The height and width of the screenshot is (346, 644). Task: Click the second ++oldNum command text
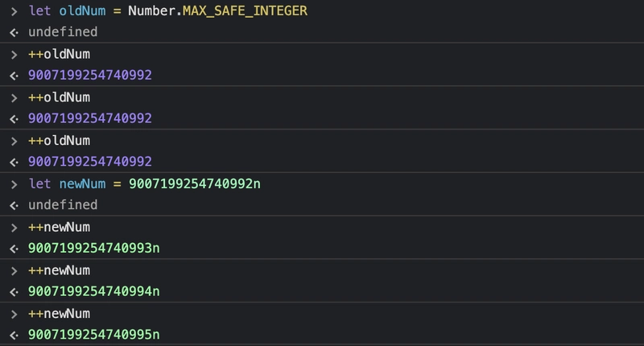[x=59, y=97]
